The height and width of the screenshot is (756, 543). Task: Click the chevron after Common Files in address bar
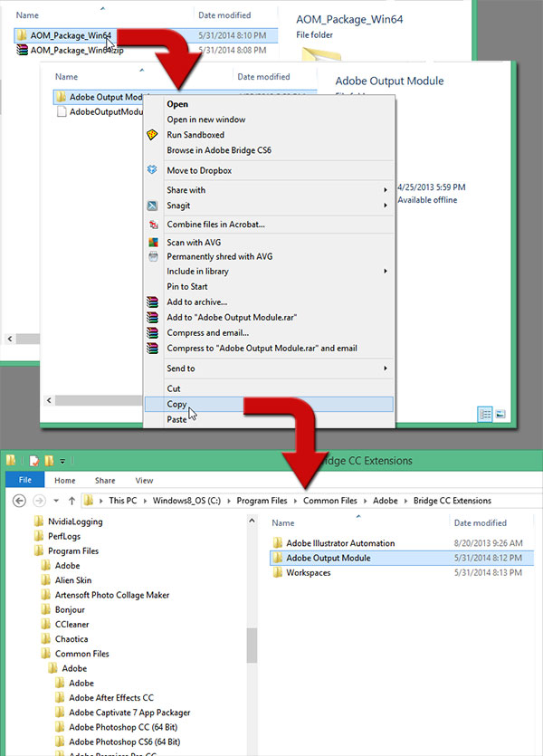point(366,501)
